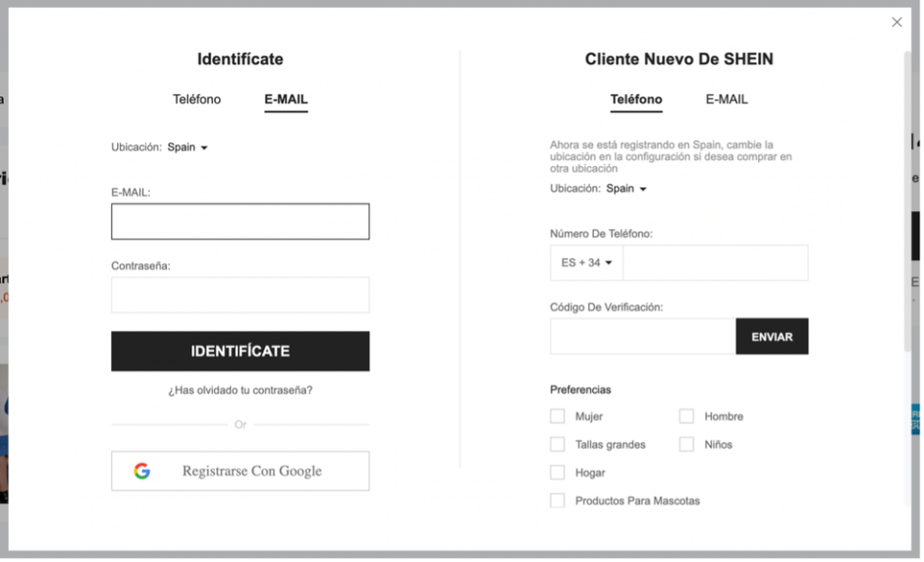This screenshot has height=562, width=924.
Task: Click the dialog's vertical scrollbar
Action: pos(907,198)
